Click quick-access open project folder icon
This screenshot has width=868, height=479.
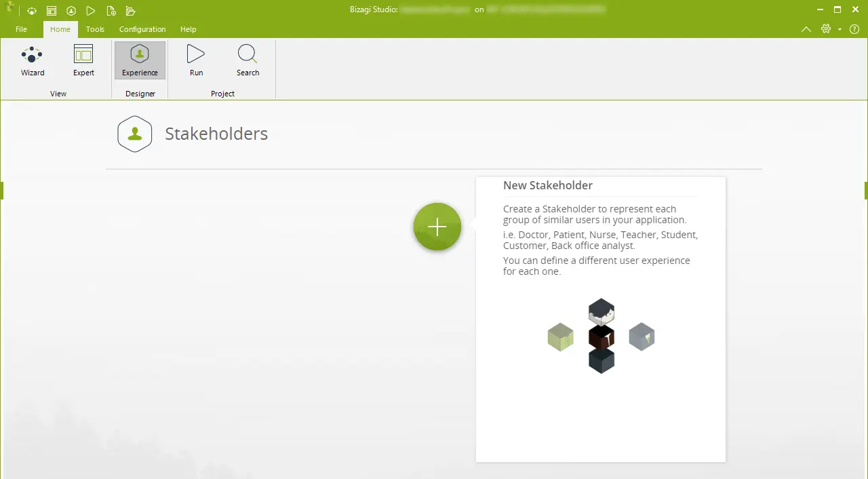[x=131, y=11]
